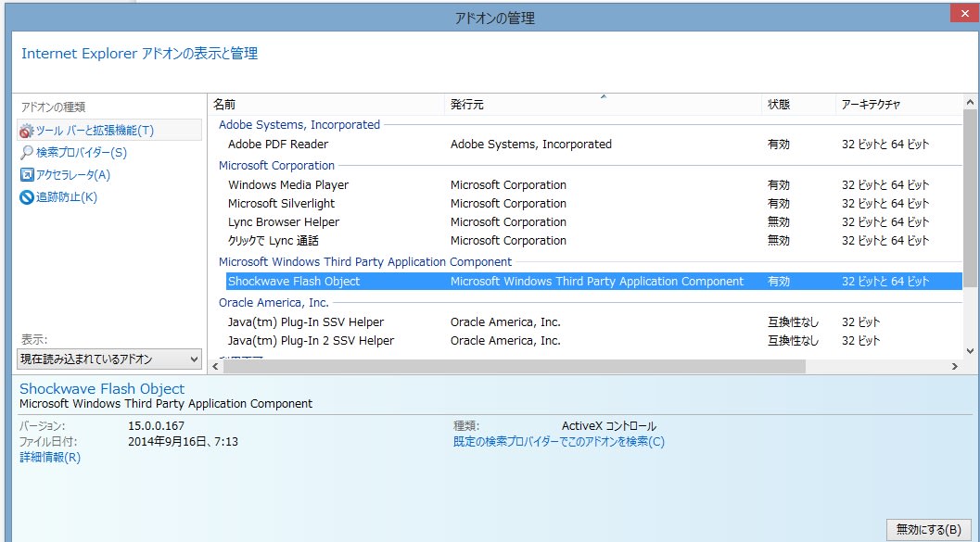Close the アドオンの管理 dialog window
The image size is (980, 542).
964,13
